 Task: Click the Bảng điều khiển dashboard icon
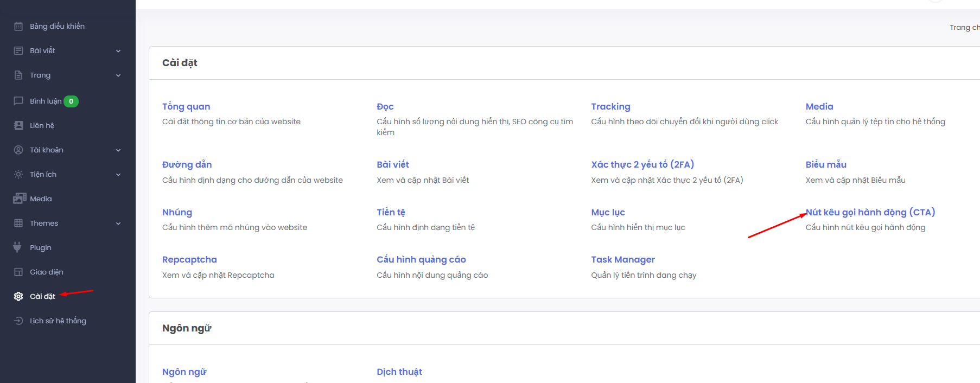coord(18,26)
